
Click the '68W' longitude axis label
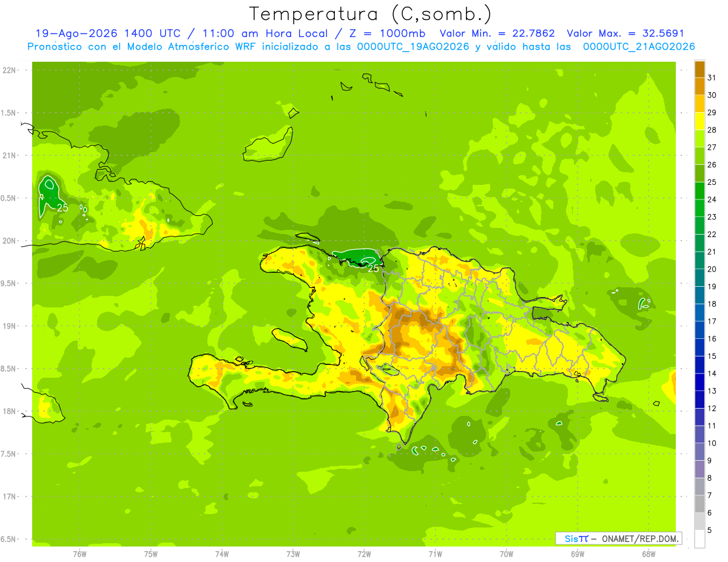(649, 554)
